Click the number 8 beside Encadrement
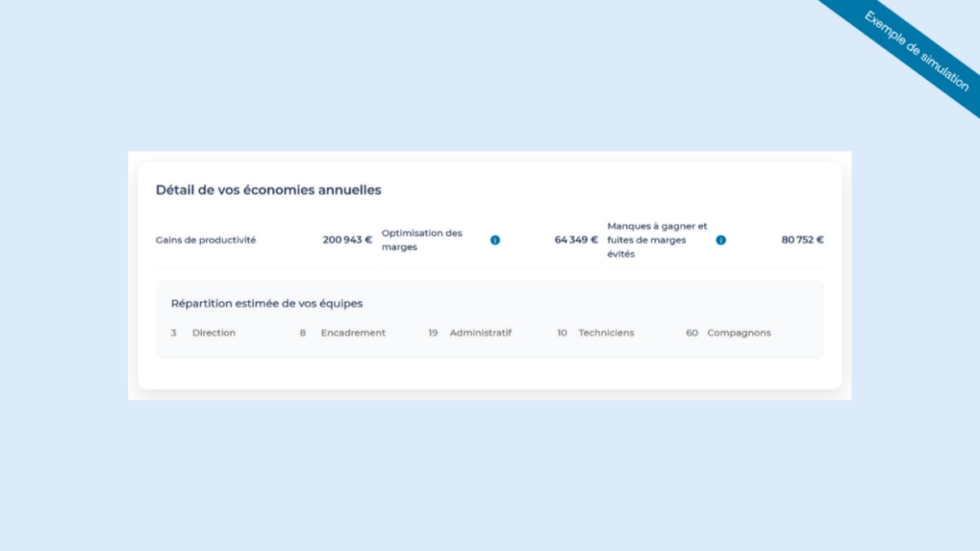This screenshot has height=551, width=980. (302, 333)
